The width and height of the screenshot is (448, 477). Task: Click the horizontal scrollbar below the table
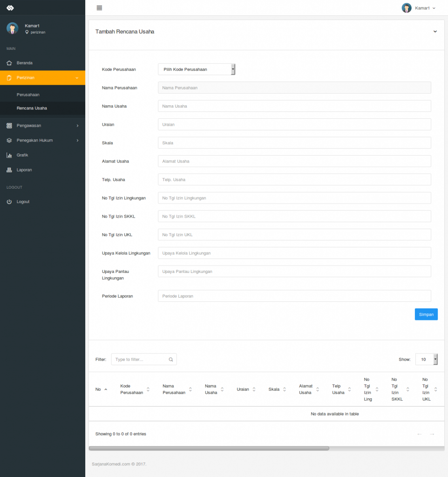tap(209, 448)
